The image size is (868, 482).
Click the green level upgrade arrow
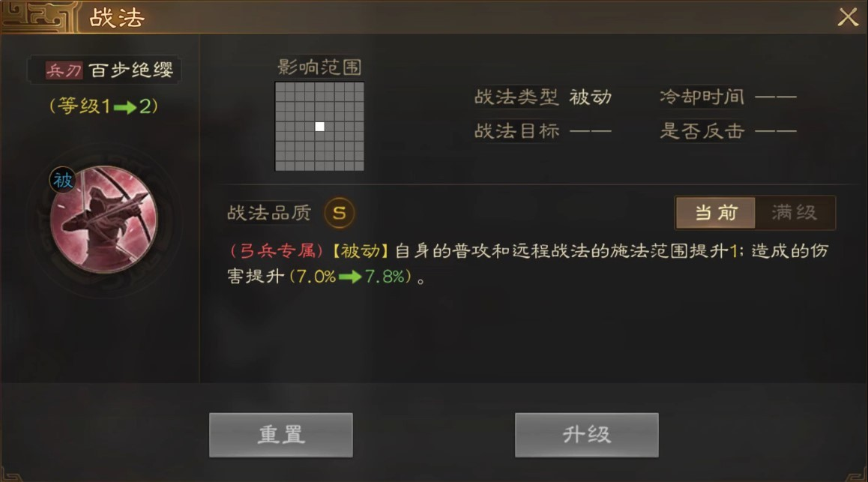point(125,106)
